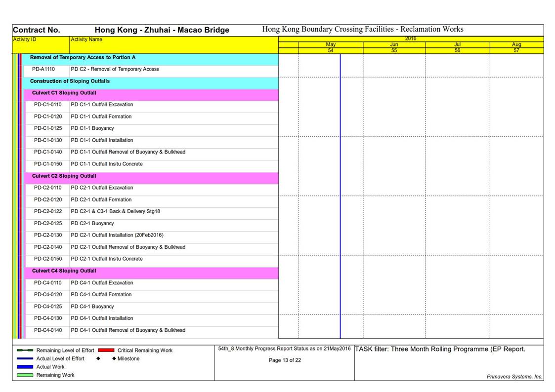The height and width of the screenshot is (392, 555).
Task: Select the 'Culvert C1 Sloping Outfall' group band
Action: (x=151, y=95)
